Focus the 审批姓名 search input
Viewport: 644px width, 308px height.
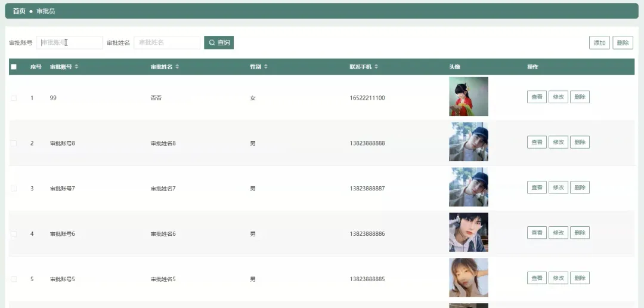pos(167,42)
